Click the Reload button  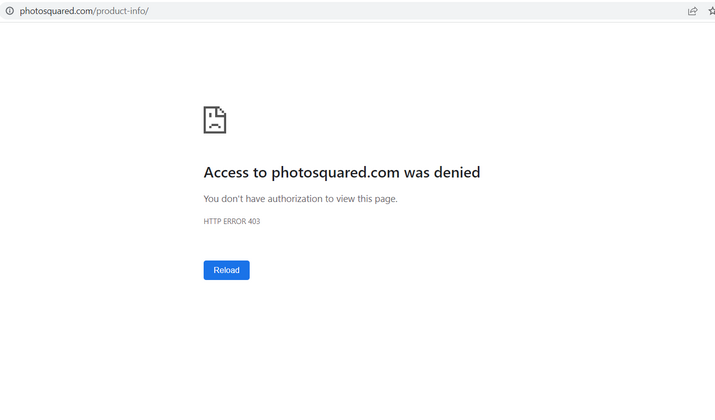(x=226, y=270)
